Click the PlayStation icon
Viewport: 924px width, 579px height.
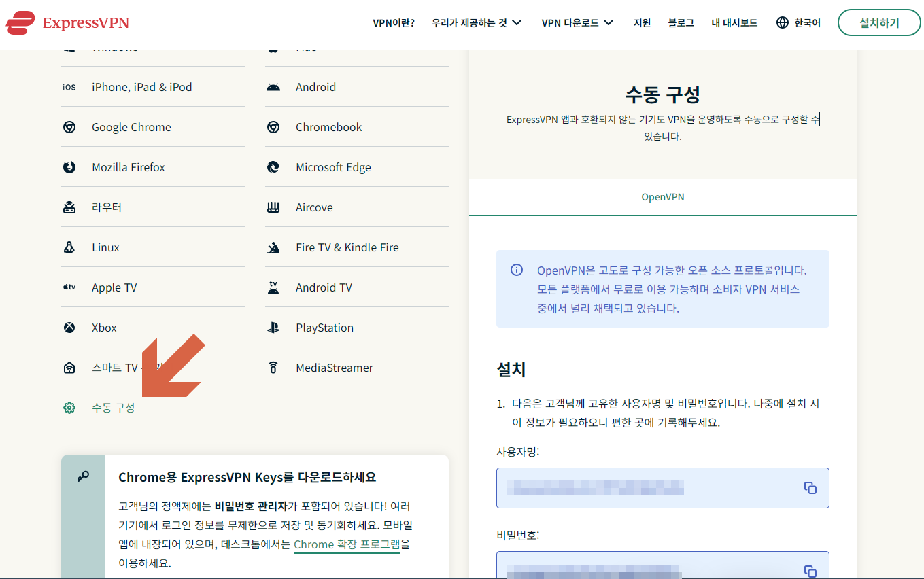coord(273,328)
